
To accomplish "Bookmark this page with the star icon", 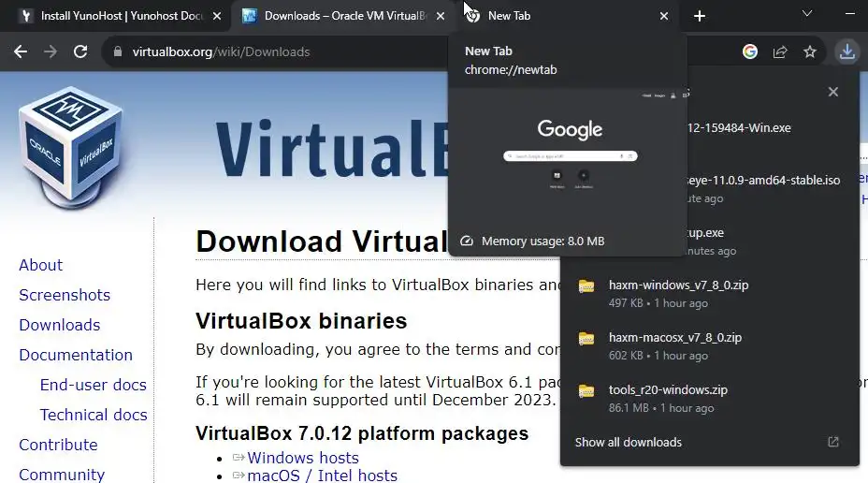I will coord(810,51).
